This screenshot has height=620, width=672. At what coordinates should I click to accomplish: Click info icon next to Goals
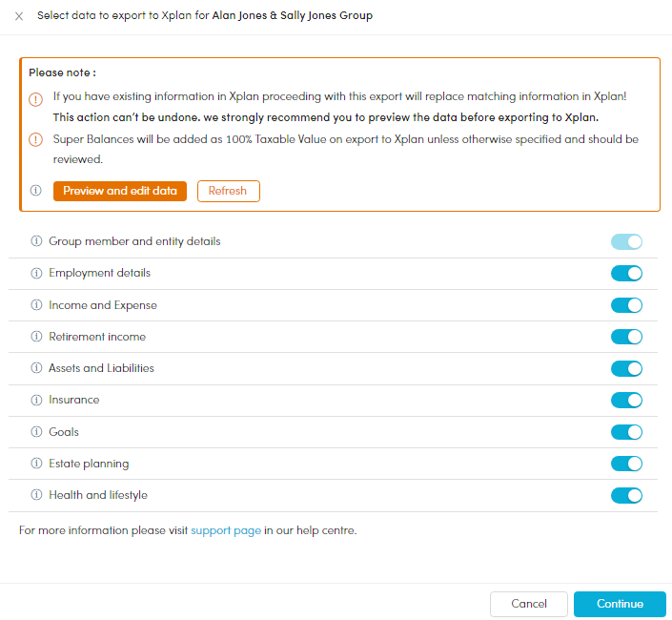click(36, 432)
